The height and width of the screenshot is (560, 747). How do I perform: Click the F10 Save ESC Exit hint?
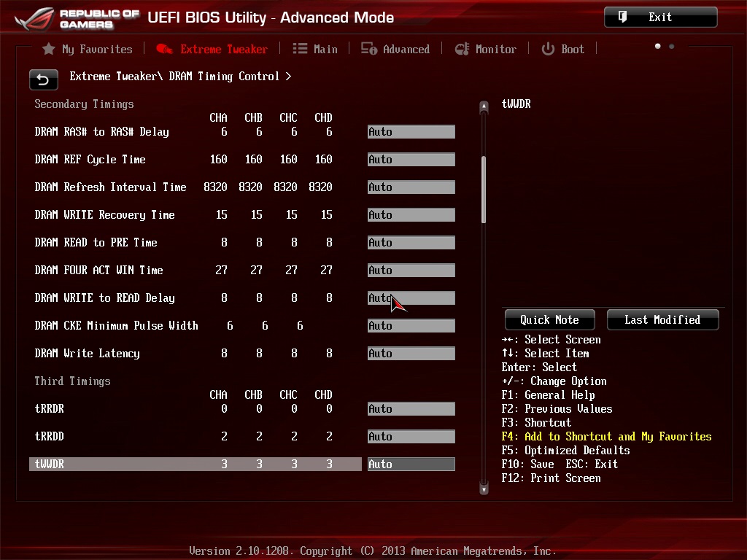(560, 464)
